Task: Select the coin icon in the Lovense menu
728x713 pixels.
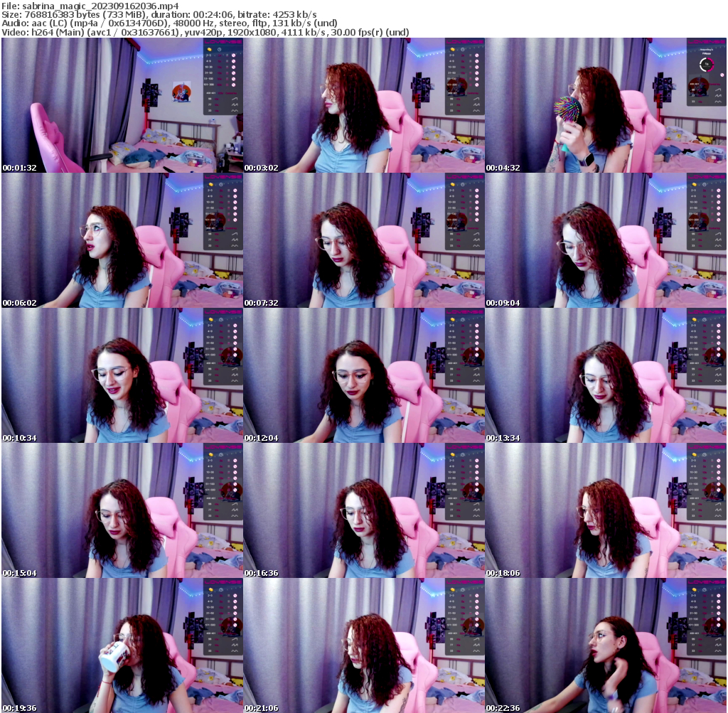Action: 209,50
